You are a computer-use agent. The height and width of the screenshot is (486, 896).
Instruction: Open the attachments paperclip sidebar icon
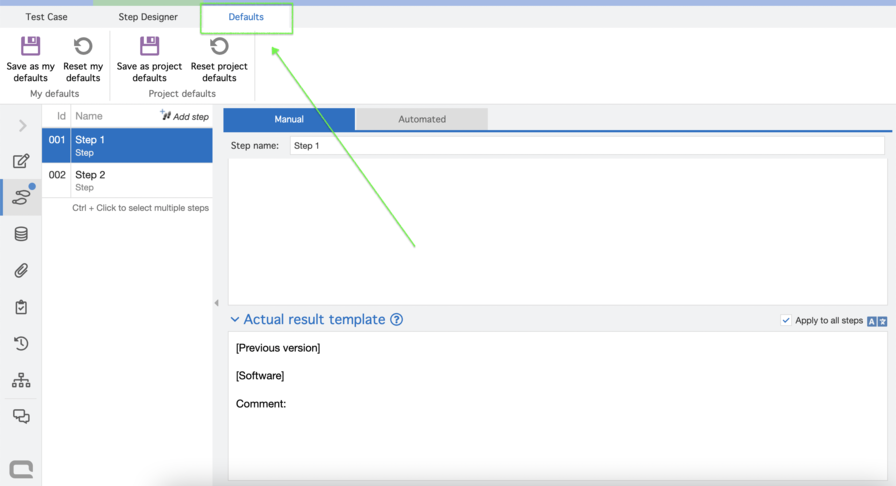21,271
